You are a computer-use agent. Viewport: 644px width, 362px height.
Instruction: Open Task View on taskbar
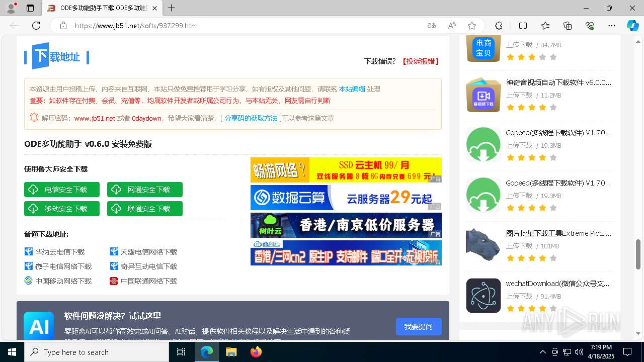point(182,352)
